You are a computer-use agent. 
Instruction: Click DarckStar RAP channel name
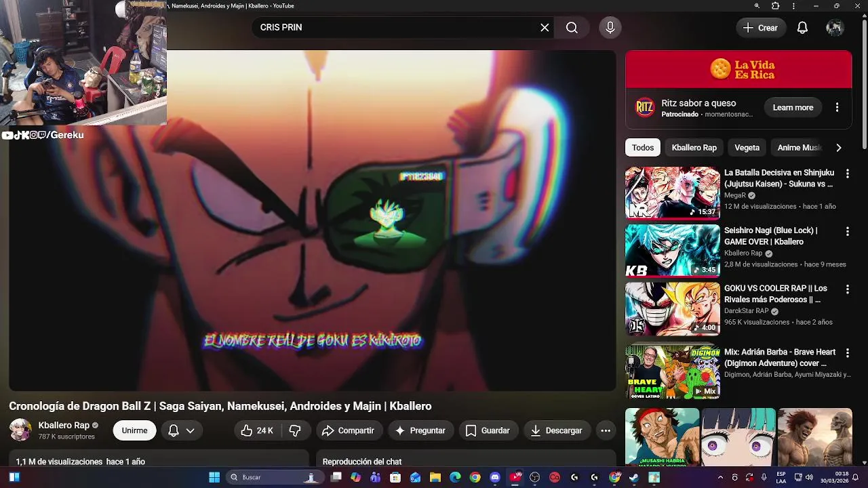coord(746,311)
